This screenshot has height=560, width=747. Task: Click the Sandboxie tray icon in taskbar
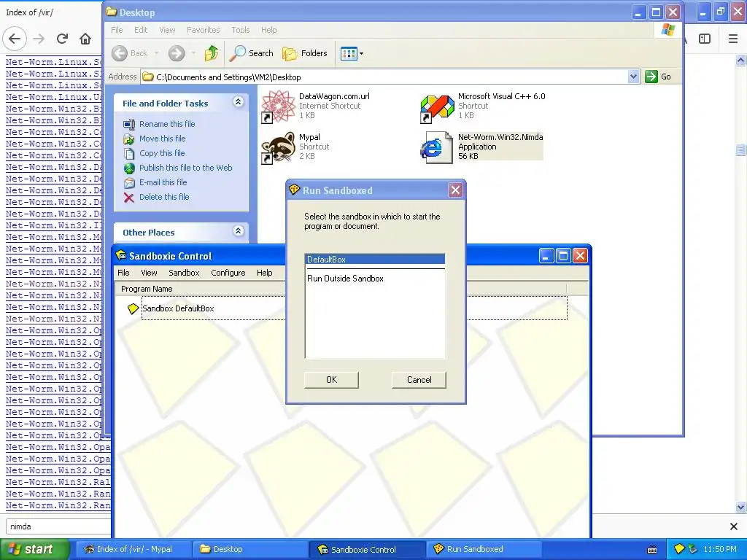coord(679,550)
